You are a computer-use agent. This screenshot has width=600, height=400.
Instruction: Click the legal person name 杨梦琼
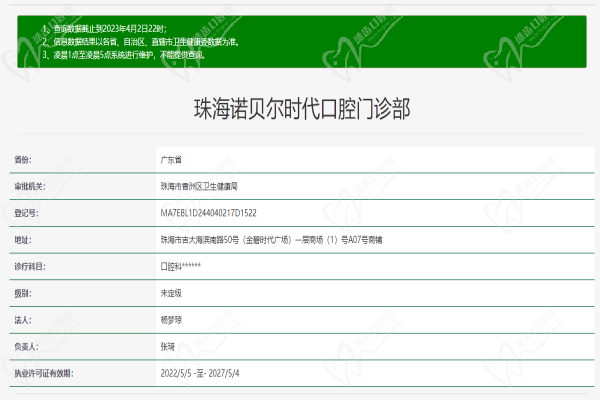[171, 320]
